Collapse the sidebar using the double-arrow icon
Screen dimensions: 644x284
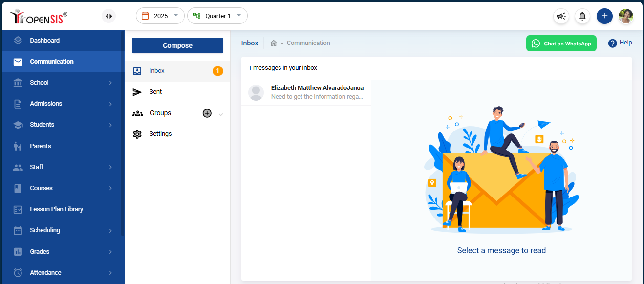tap(108, 16)
